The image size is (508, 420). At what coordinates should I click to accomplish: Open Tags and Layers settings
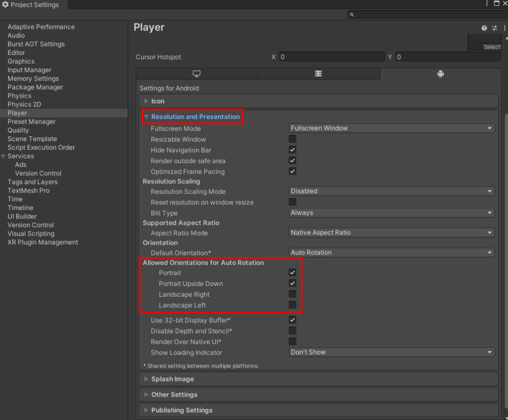[x=33, y=182]
